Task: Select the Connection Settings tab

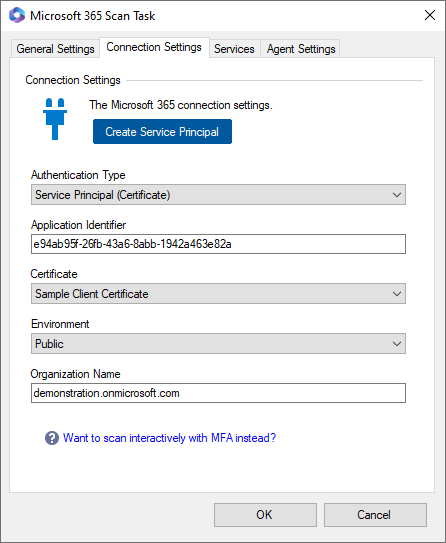Action: pos(154,47)
